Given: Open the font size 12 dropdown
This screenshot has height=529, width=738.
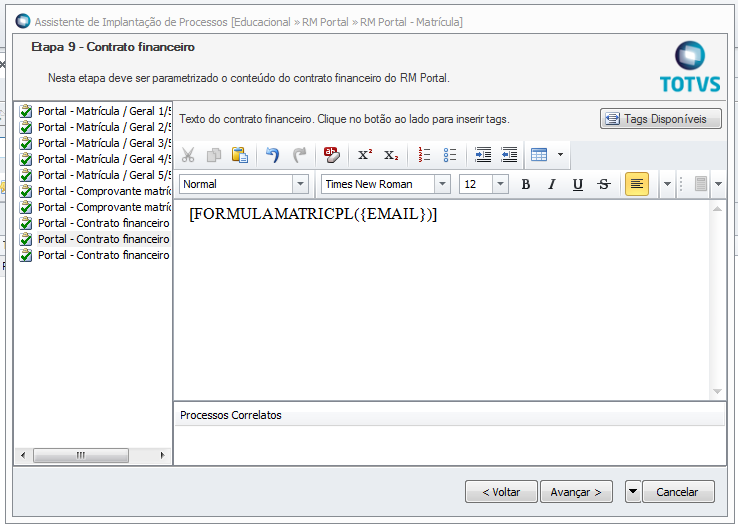Looking at the screenshot, I should [500, 184].
